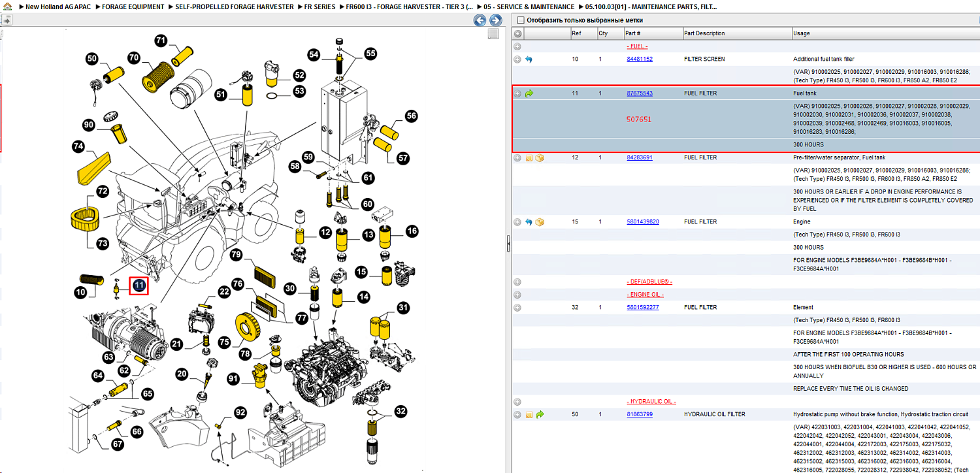The image size is (980, 473).
Task: Click the blue return arrow on Ref 10
Action: coord(529,59)
